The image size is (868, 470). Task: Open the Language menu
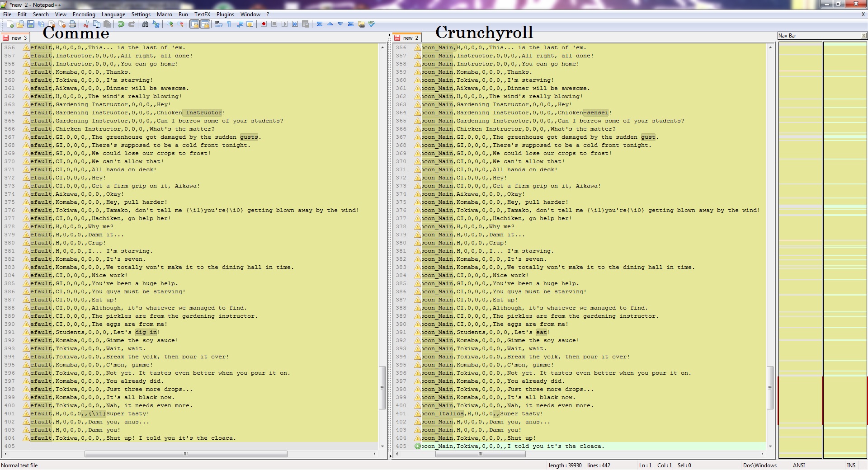click(113, 14)
